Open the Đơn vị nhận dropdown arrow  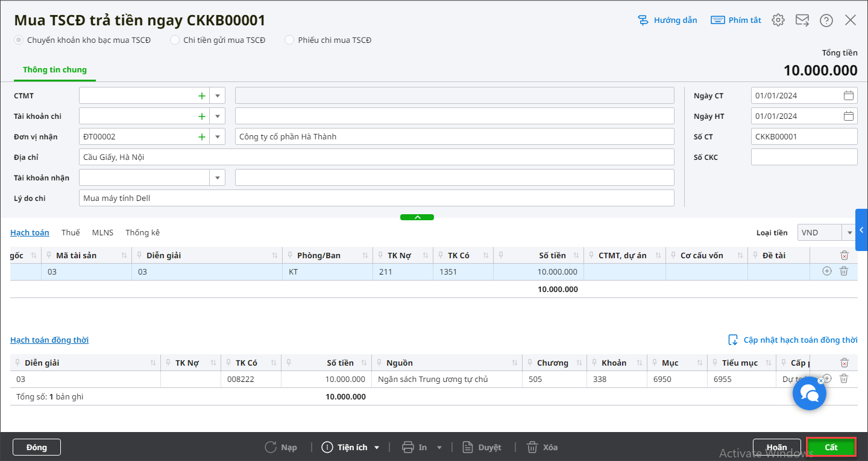217,136
